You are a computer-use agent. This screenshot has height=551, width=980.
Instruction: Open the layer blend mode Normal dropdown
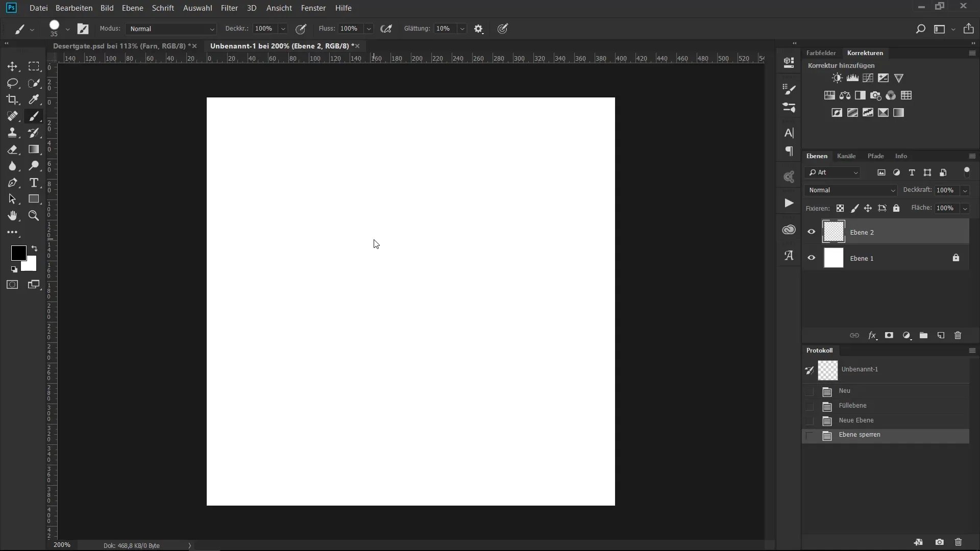851,190
